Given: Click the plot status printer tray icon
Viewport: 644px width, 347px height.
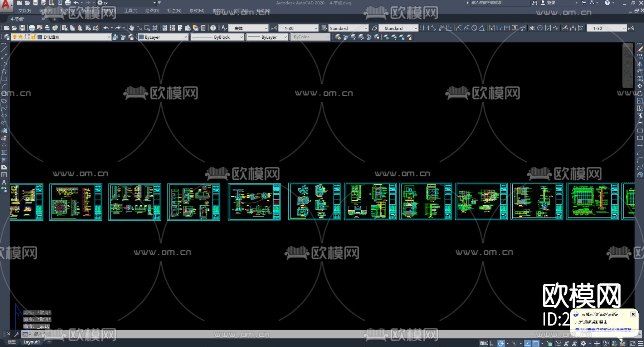Looking at the screenshot, I should coord(623,343).
